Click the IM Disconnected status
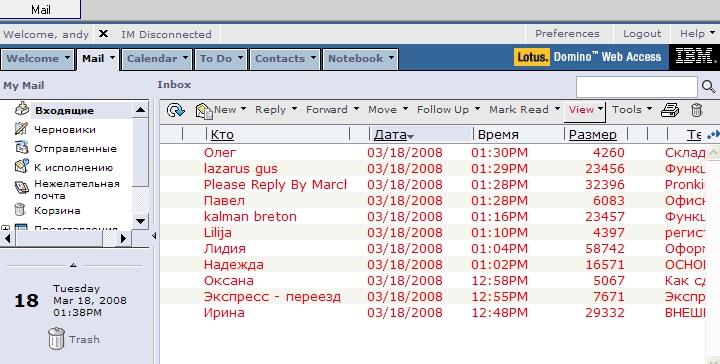Viewport: 720px width, 364px height. click(x=166, y=34)
